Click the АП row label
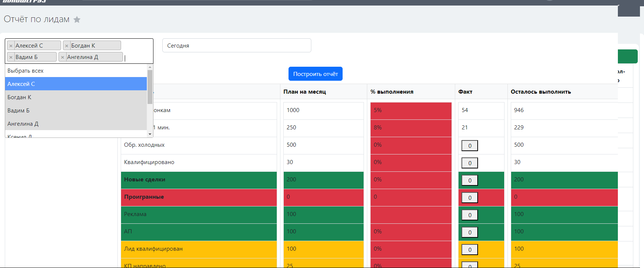This screenshot has height=268, width=644. pyautogui.click(x=128, y=232)
